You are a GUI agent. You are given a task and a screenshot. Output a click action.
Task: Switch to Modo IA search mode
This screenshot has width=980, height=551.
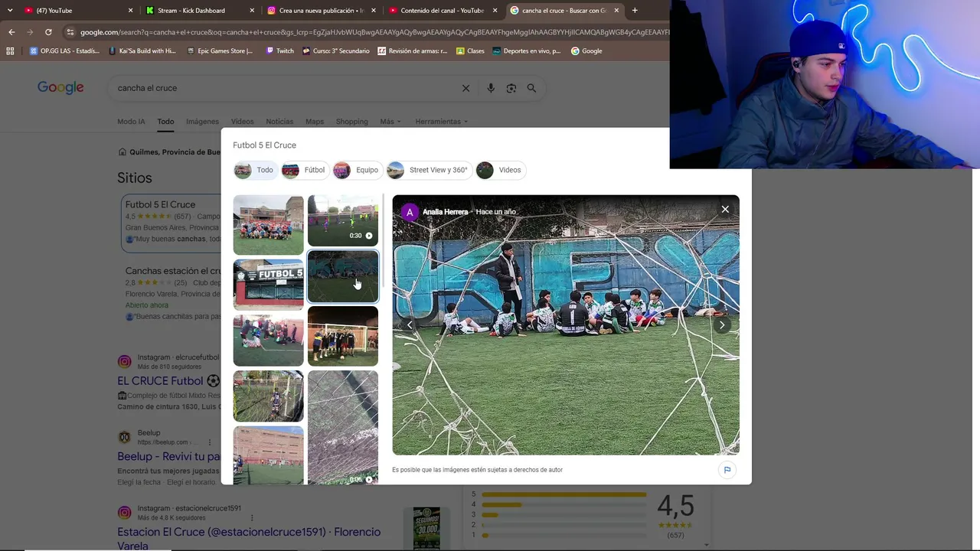point(131,122)
